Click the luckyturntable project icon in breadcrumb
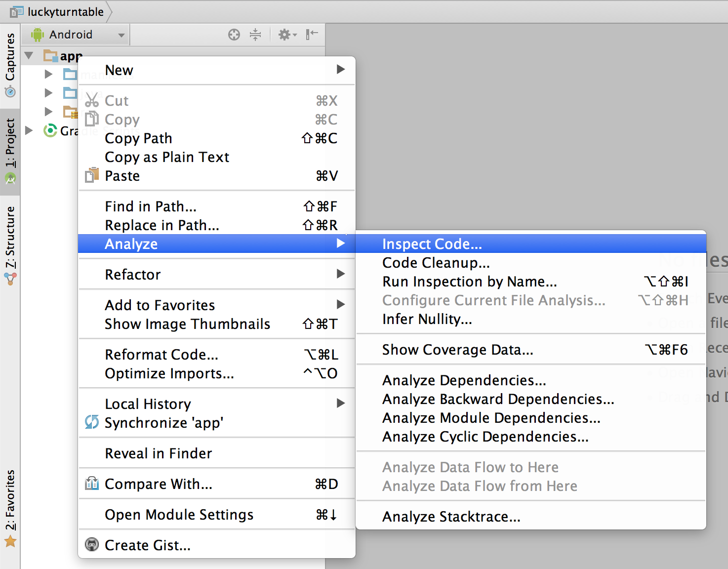 point(17,11)
